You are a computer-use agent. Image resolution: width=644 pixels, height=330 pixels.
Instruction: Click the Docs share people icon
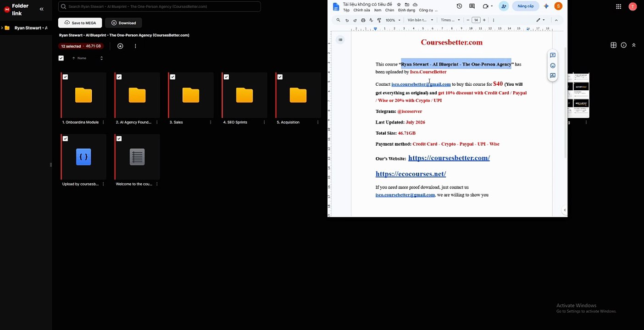pos(504,6)
